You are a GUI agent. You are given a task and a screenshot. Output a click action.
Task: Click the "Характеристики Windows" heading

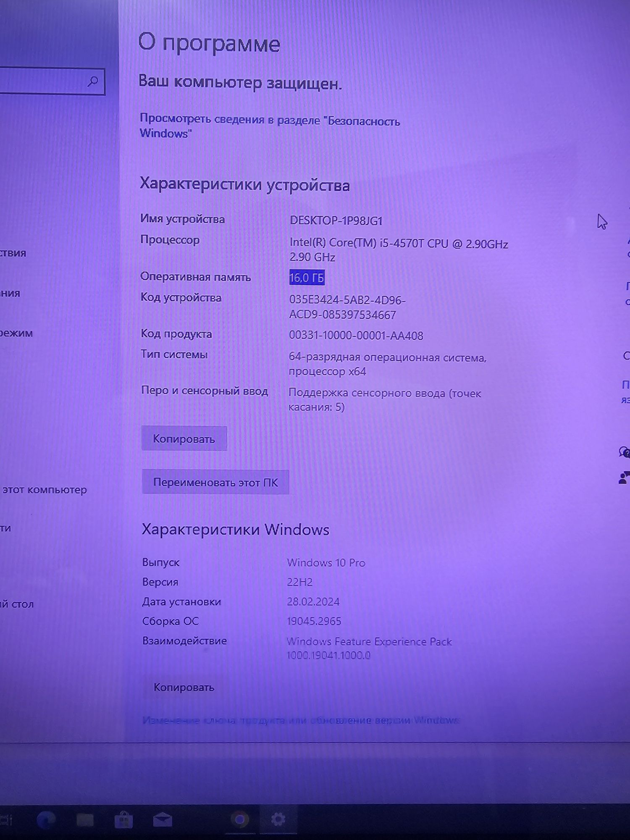click(236, 530)
